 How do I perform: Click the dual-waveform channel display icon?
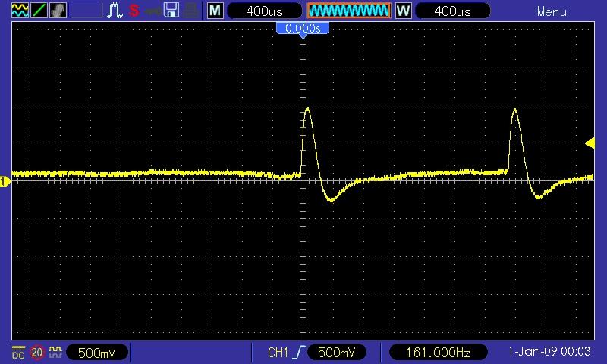pyautogui.click(x=20, y=11)
